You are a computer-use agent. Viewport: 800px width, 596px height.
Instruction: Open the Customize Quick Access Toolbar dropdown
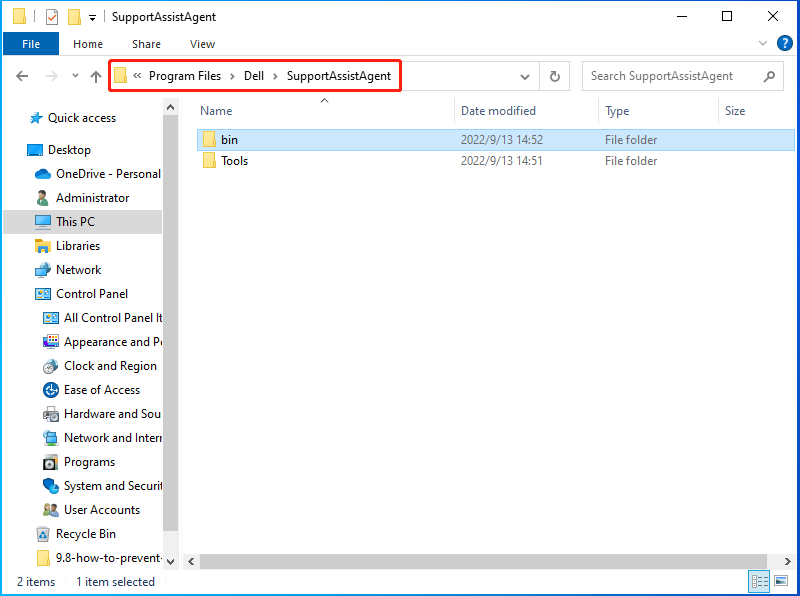tap(92, 18)
